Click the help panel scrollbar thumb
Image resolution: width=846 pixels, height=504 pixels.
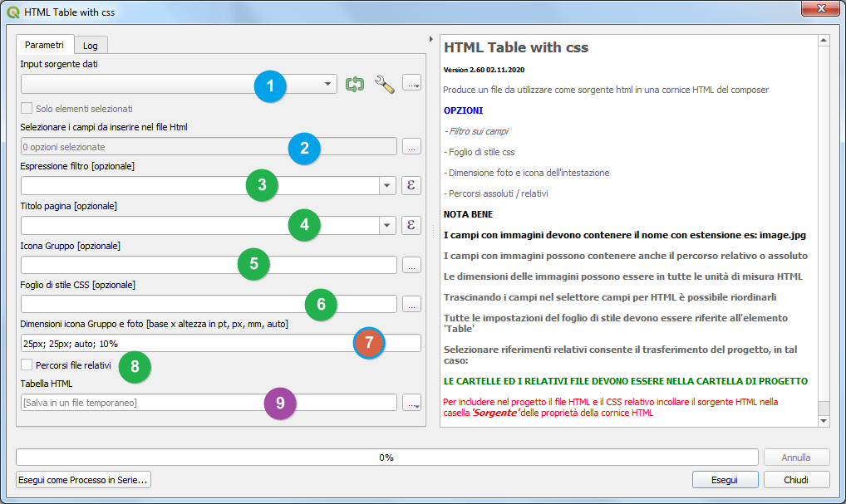click(x=824, y=408)
